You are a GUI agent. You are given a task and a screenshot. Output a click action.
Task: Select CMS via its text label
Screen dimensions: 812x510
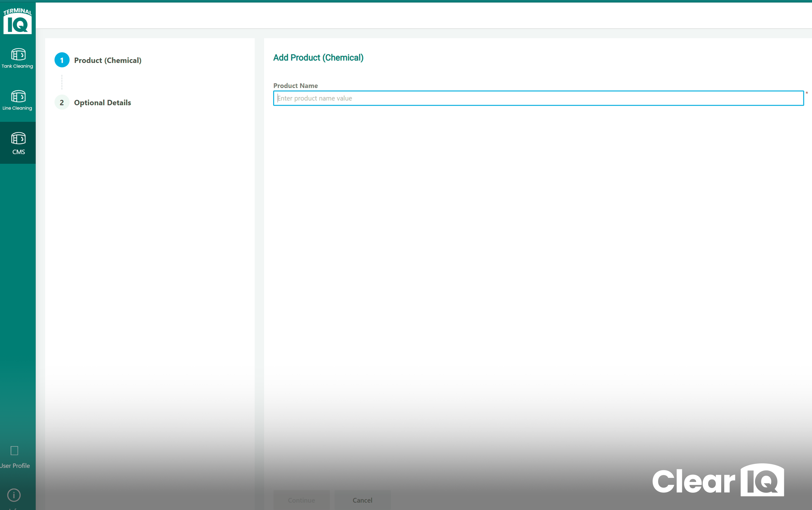point(18,152)
